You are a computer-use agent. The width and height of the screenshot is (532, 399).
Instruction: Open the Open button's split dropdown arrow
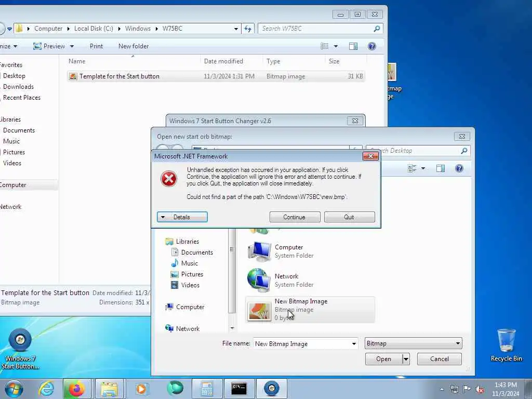pos(406,359)
